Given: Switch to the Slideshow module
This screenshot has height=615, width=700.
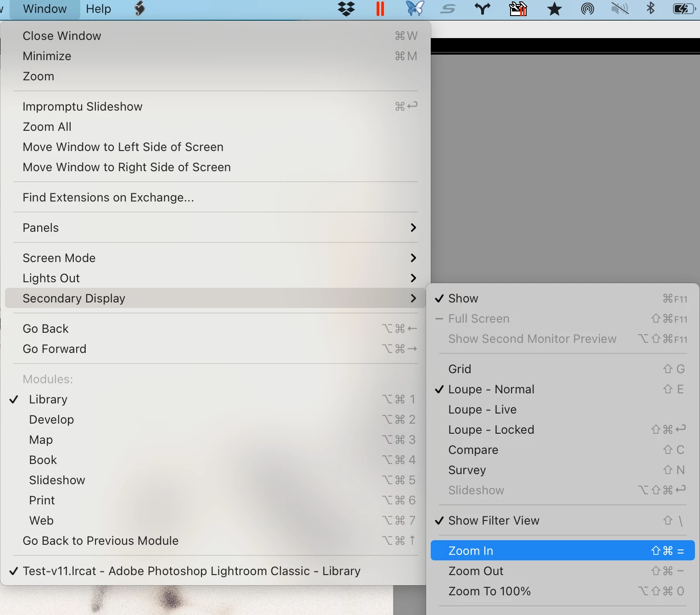Looking at the screenshot, I should click(x=216, y=480).
